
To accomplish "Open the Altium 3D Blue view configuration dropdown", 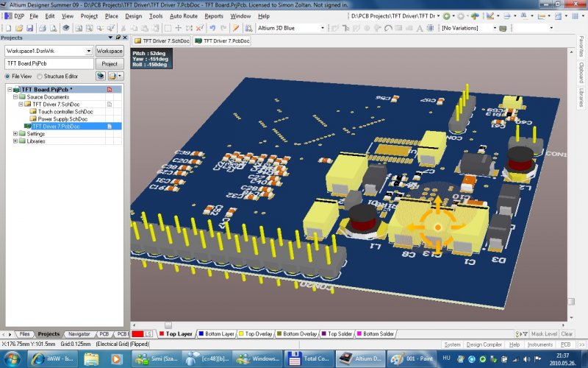I will pos(323,28).
